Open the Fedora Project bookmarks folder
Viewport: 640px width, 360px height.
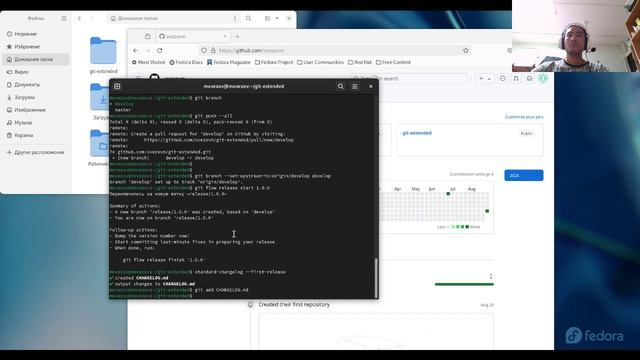[x=274, y=62]
